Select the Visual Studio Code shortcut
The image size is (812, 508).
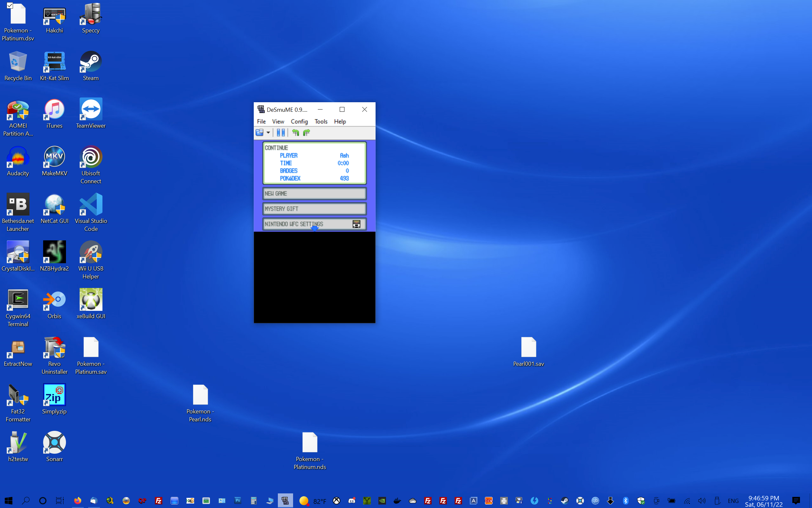91,212
